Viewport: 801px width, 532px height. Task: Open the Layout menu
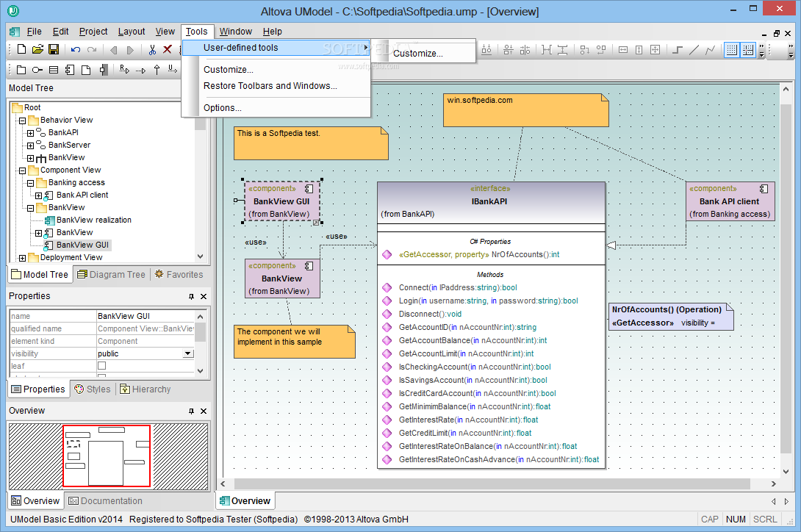coord(132,32)
